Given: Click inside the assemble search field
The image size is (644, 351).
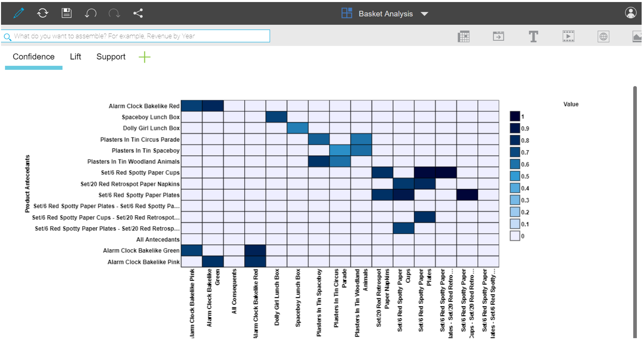Looking at the screenshot, I should coord(136,36).
